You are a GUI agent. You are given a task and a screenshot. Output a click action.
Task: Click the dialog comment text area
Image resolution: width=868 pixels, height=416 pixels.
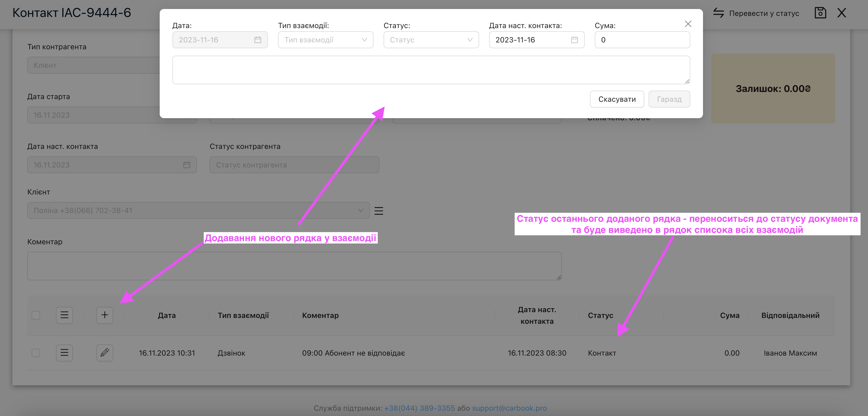pos(431,70)
